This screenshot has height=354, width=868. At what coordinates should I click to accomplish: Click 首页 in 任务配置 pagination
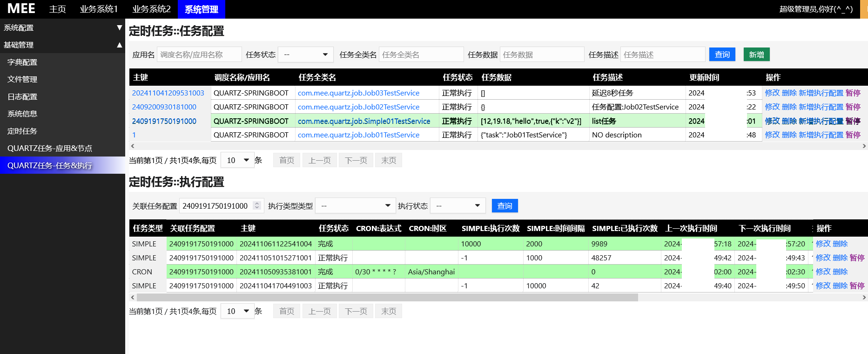tap(287, 160)
